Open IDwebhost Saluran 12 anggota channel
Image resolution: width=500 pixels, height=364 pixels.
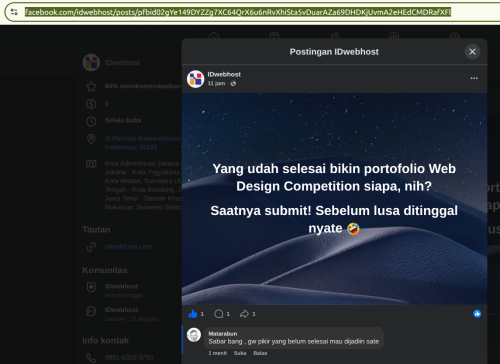pos(131,314)
